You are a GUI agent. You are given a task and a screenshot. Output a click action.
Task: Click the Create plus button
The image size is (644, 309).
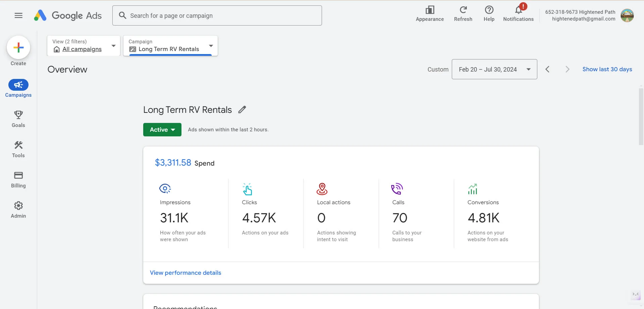(x=18, y=47)
